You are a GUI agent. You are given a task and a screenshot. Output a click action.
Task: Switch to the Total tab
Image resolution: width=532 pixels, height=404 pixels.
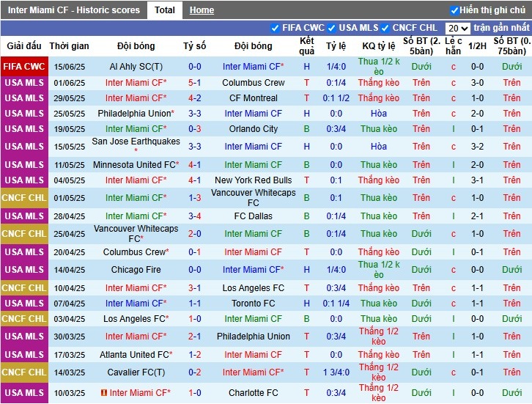click(165, 10)
